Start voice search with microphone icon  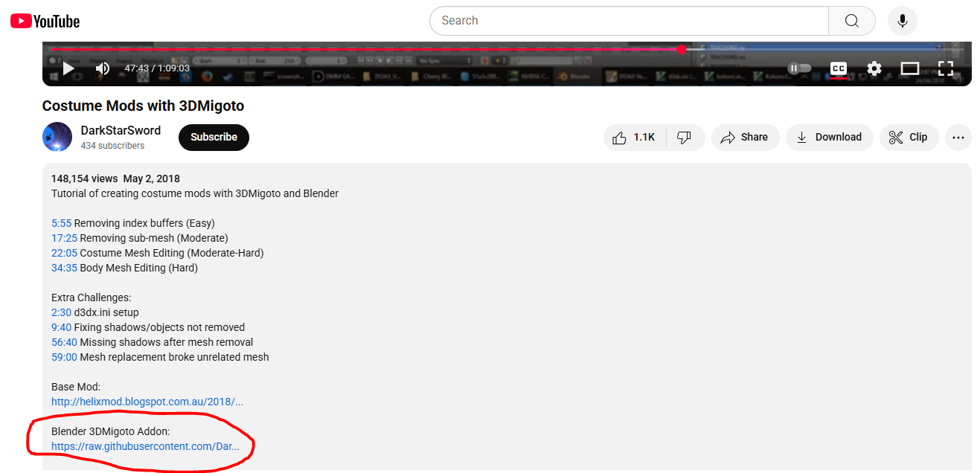(x=903, y=21)
